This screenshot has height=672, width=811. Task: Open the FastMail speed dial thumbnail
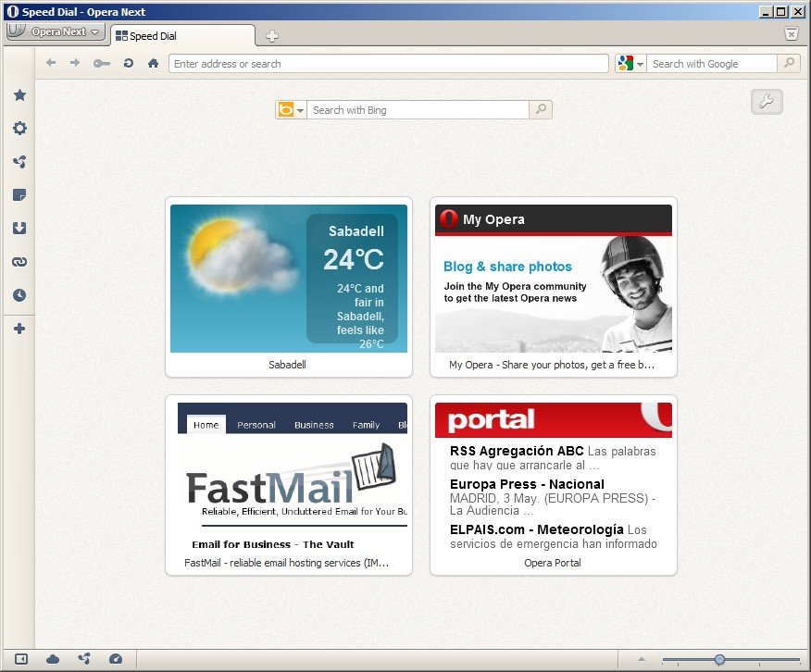[289, 478]
